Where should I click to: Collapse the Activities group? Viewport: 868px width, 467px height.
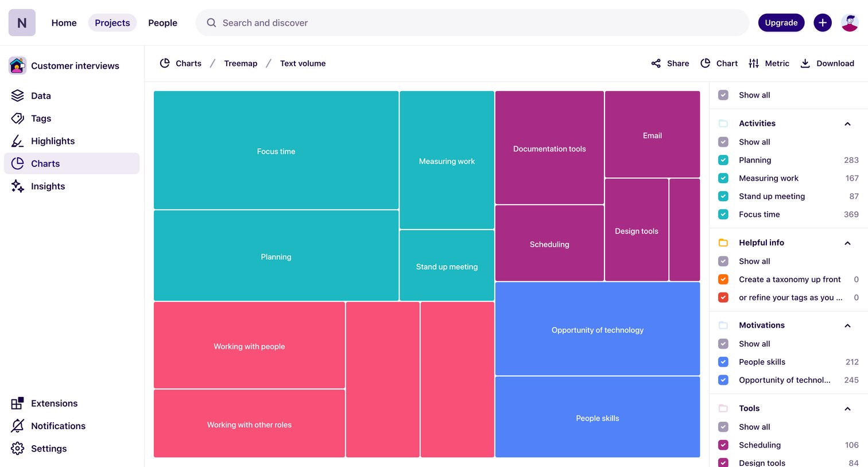coord(847,124)
